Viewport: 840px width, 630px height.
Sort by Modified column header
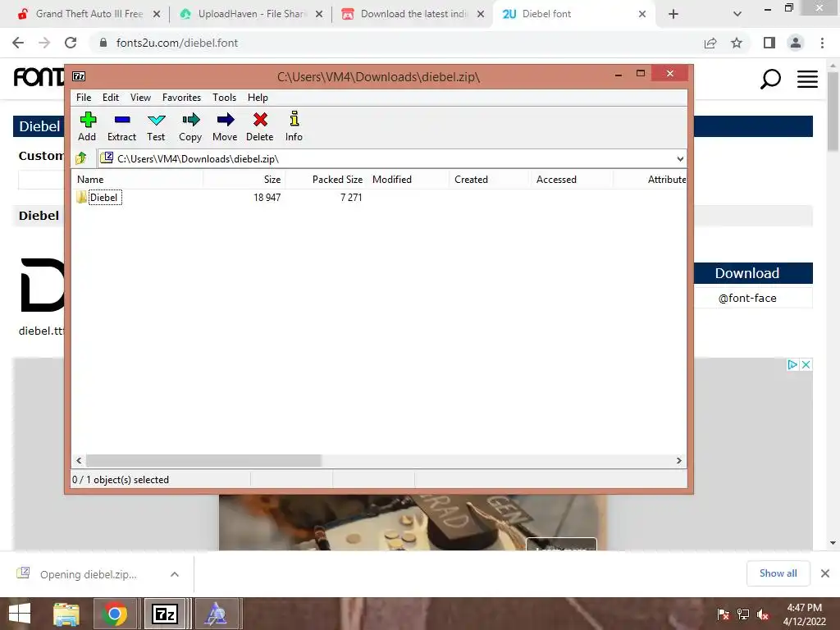pyautogui.click(x=409, y=180)
